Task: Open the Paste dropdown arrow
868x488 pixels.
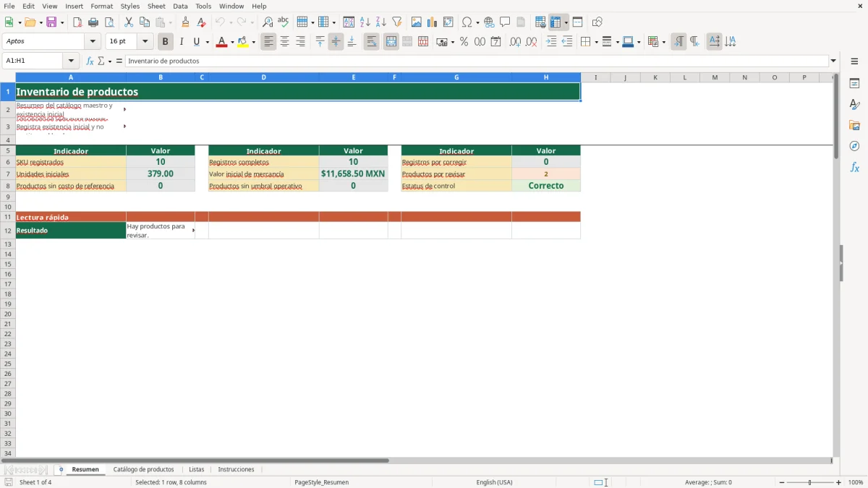Action: [171, 22]
